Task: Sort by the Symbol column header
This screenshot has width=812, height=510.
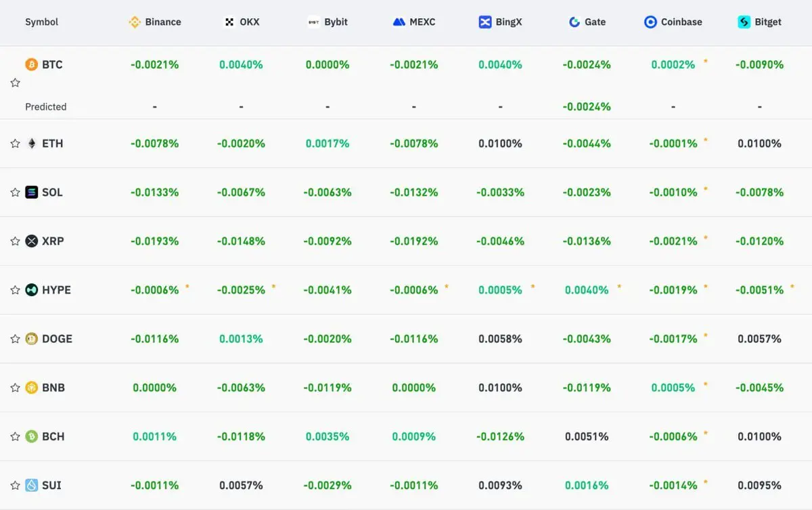Action: click(x=42, y=22)
